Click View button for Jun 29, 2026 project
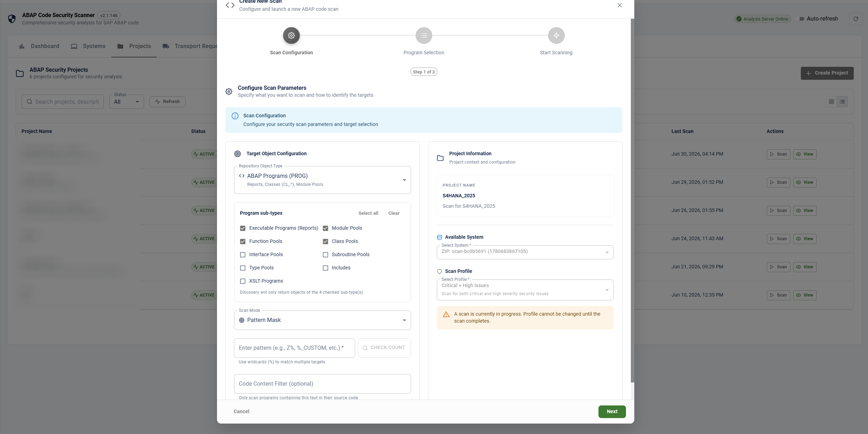This screenshot has width=868, height=434. coord(804,182)
